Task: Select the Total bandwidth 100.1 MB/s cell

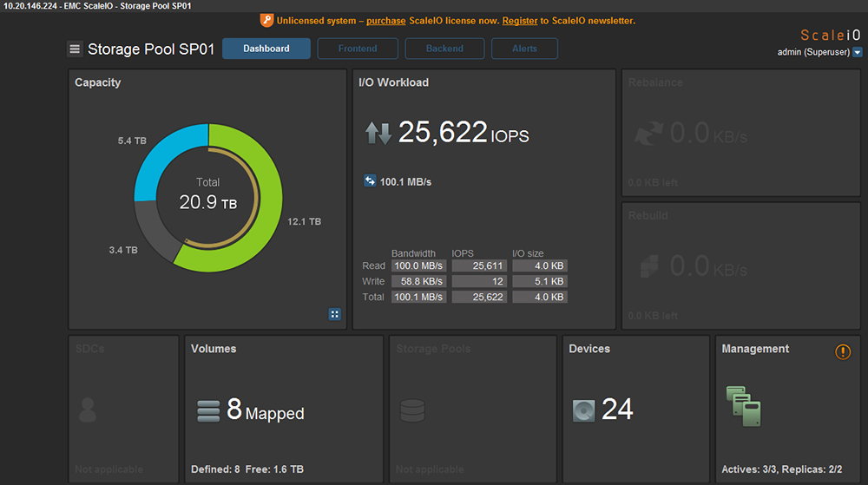Action: (418, 297)
